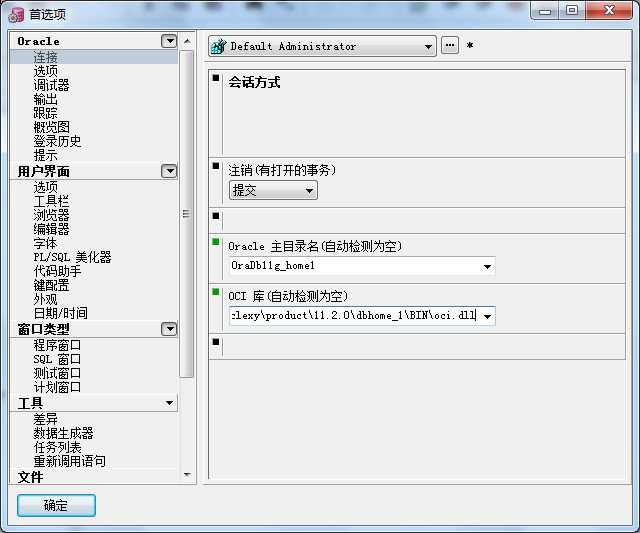Image resolution: width=640 pixels, height=533 pixels.
Task: Open the 测试窗口 preferences page
Action: tap(57, 373)
